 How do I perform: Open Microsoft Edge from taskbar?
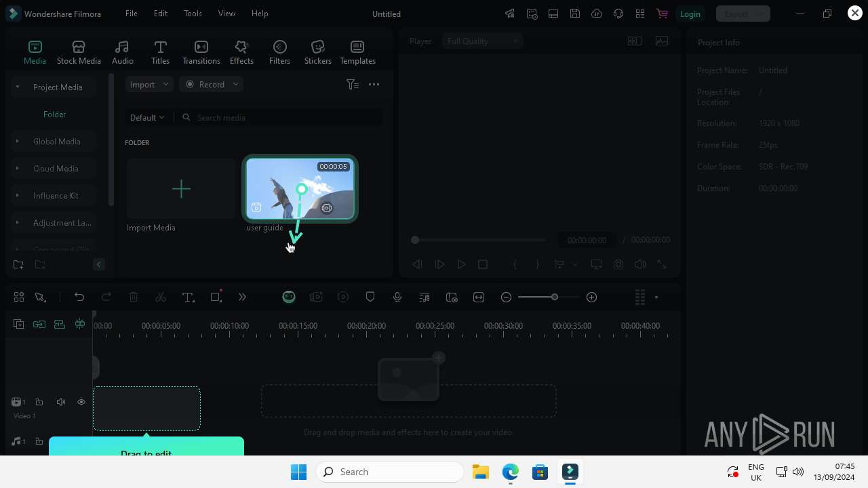click(511, 472)
